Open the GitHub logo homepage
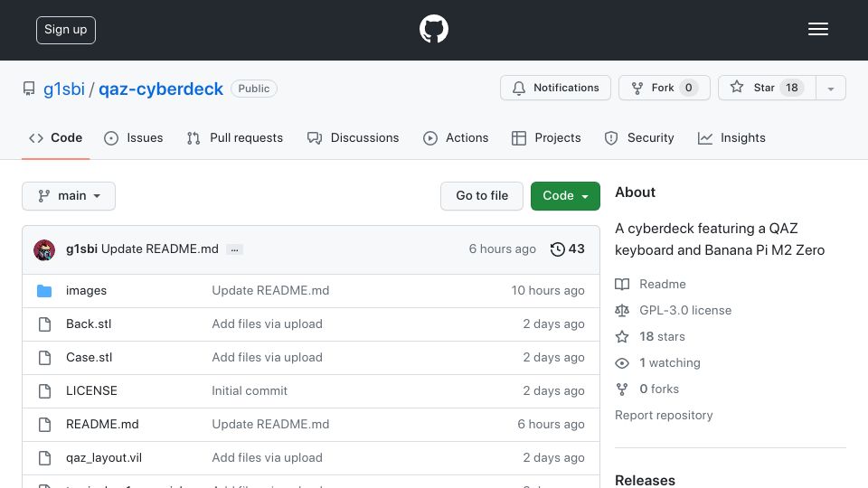Screen dimensions: 868x488 click(433, 29)
